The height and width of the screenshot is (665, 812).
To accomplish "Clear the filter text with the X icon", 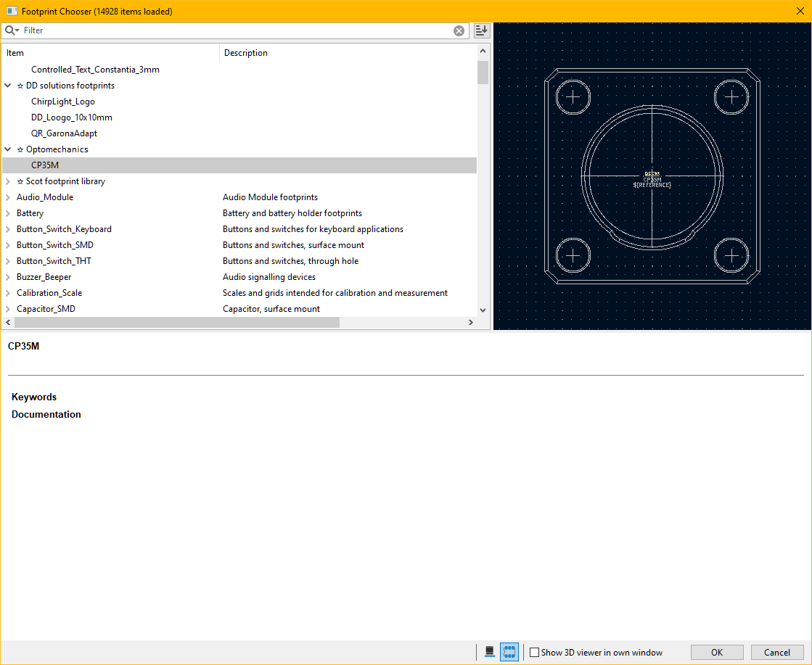I will (x=459, y=30).
